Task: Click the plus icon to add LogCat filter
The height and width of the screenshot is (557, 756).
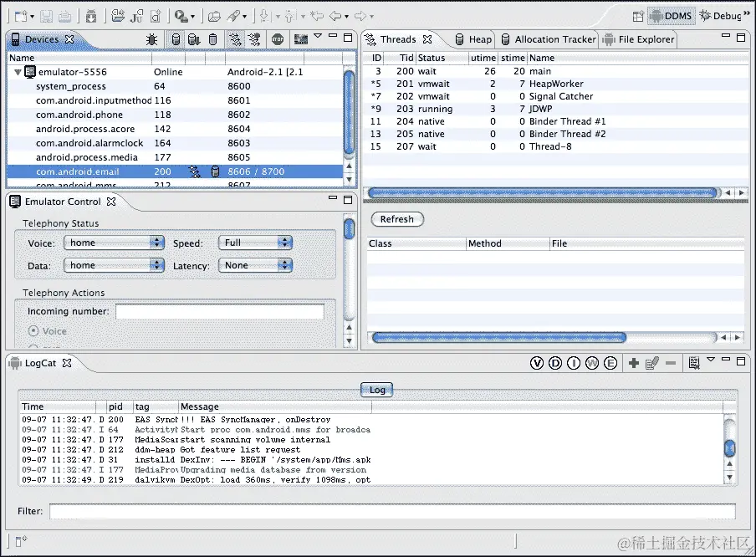Action: click(634, 363)
